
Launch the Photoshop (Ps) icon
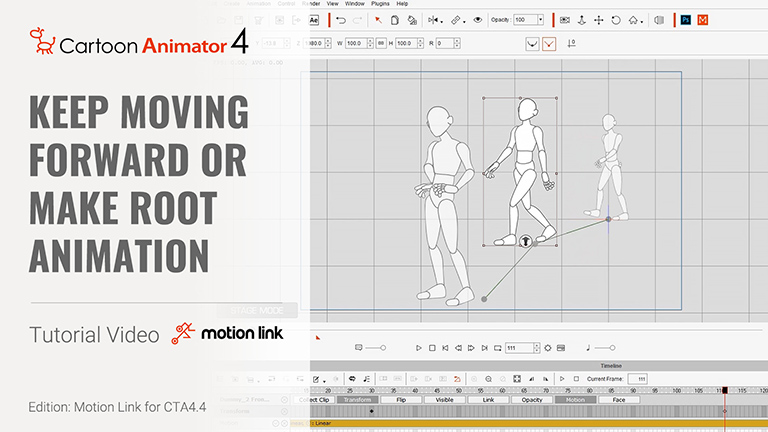pos(686,20)
